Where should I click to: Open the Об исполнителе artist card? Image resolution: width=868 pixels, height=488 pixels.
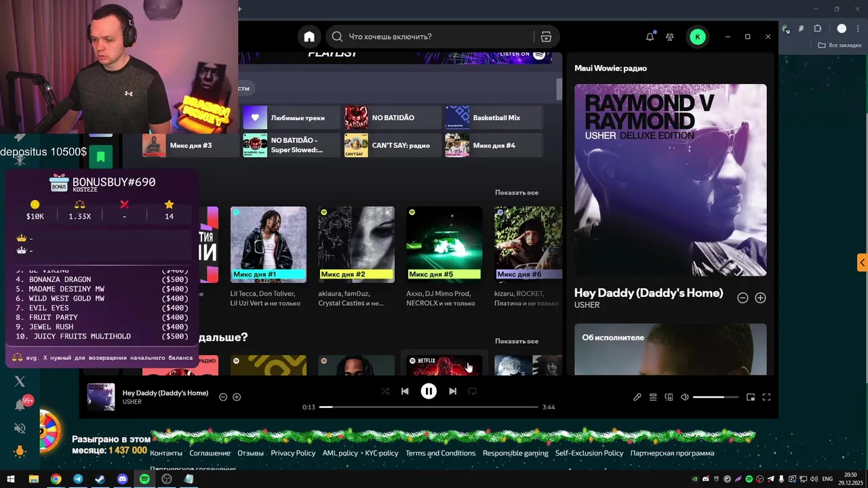pyautogui.click(x=671, y=349)
